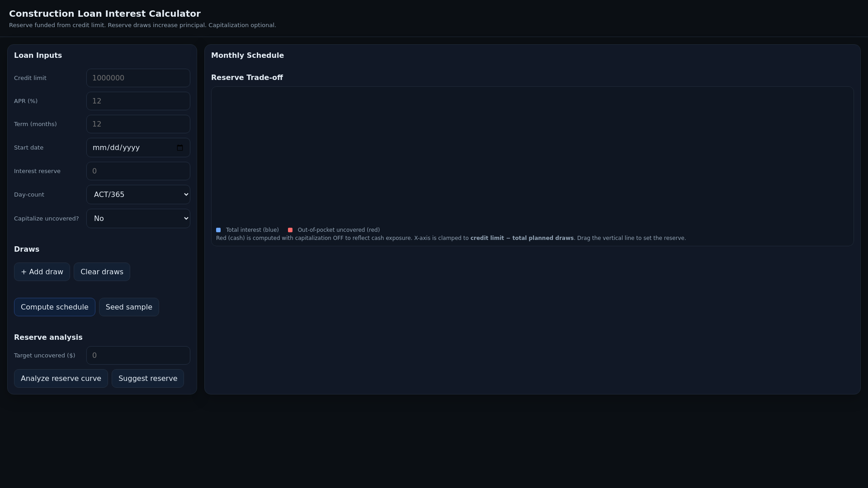Click the Reserve Trade-off heading

(x=247, y=77)
